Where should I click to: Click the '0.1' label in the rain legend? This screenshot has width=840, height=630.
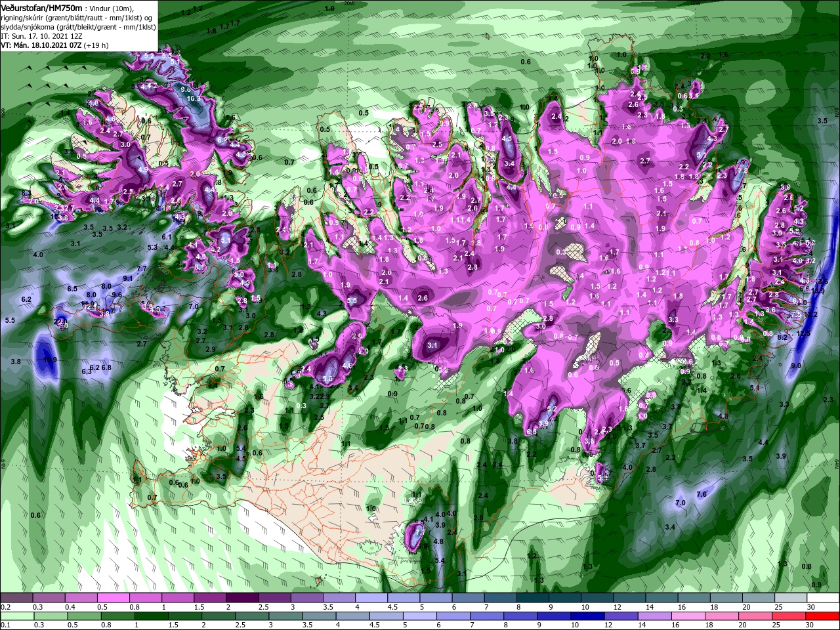5,625
